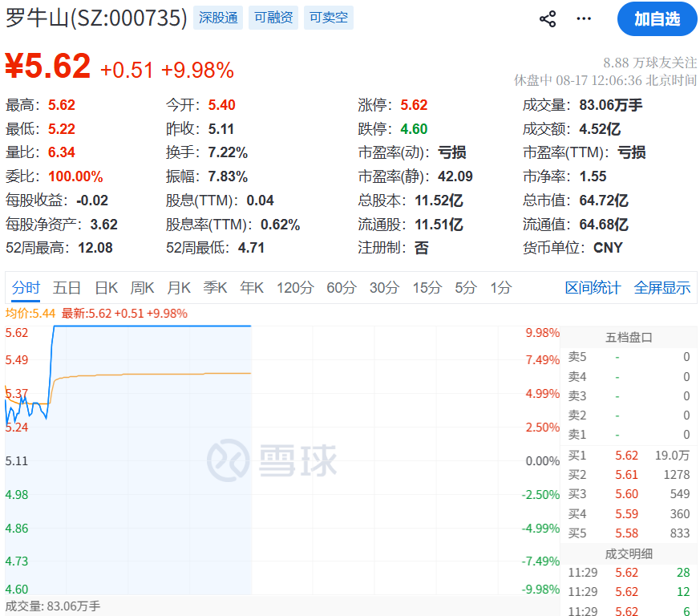Click the 买5 row at 5.58

pyautogui.click(x=629, y=533)
